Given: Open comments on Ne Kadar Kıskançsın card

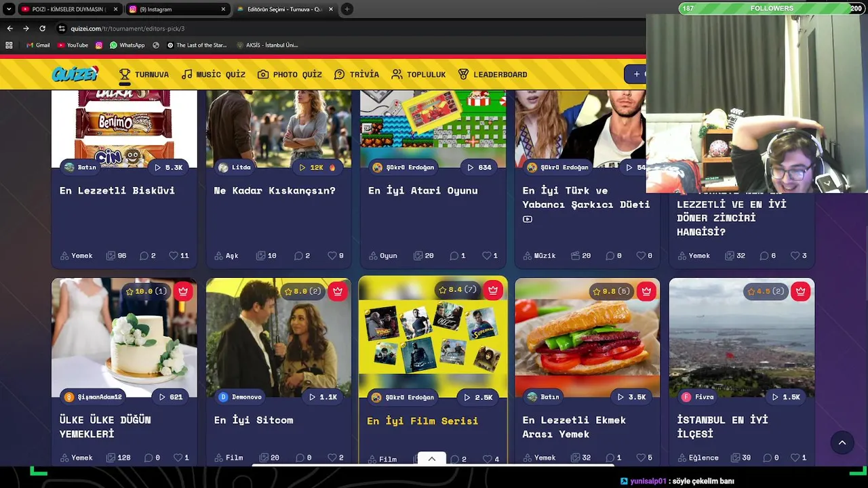Looking at the screenshot, I should pos(298,256).
